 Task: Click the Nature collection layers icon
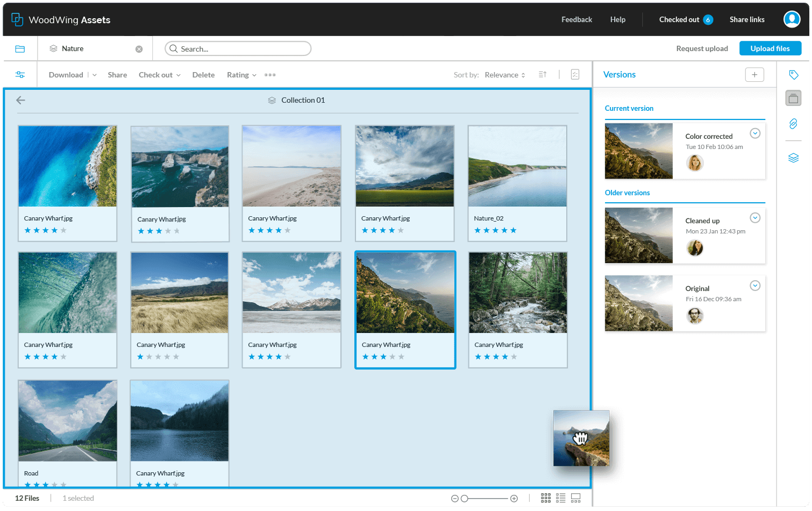[53, 48]
